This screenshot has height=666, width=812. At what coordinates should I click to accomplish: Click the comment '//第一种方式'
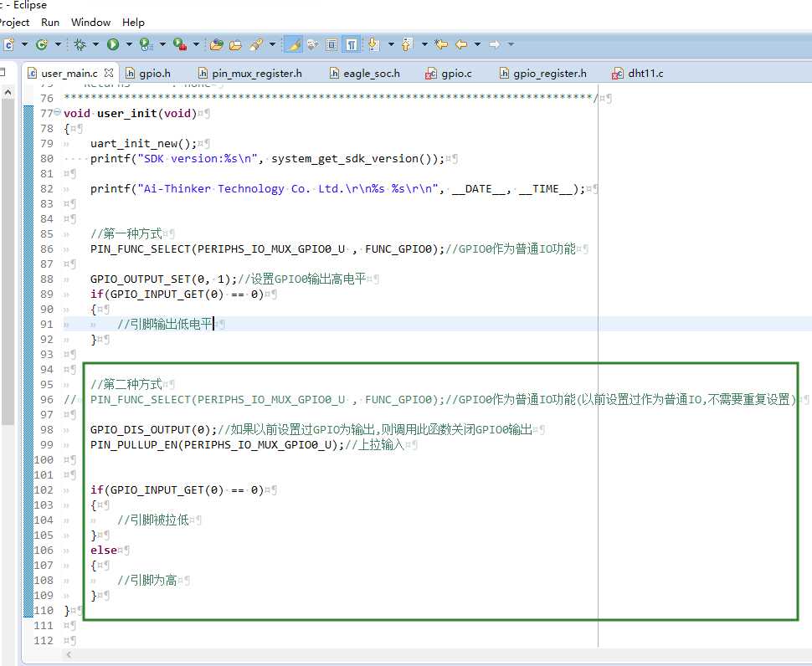126,234
